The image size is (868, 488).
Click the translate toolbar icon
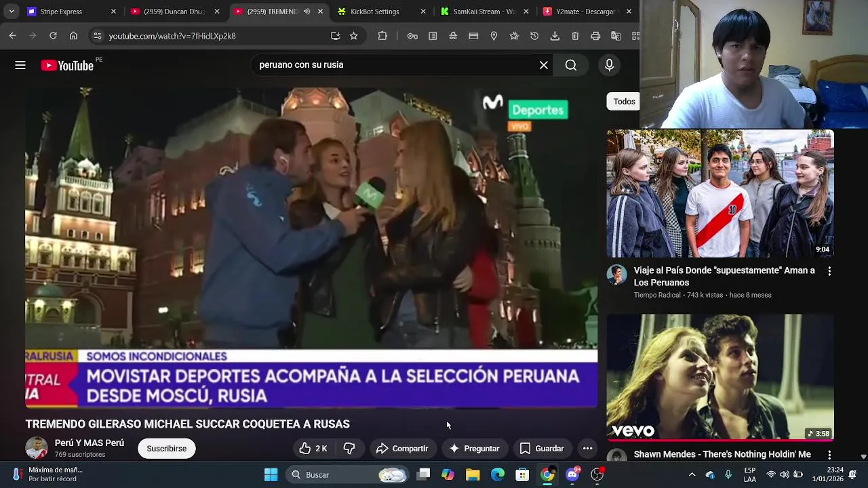pyautogui.click(x=616, y=36)
